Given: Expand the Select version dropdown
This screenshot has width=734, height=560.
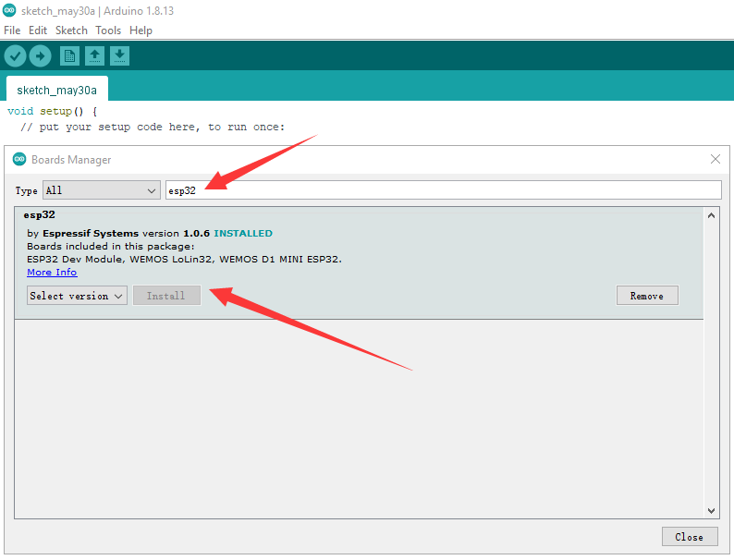Looking at the screenshot, I should (x=77, y=297).
